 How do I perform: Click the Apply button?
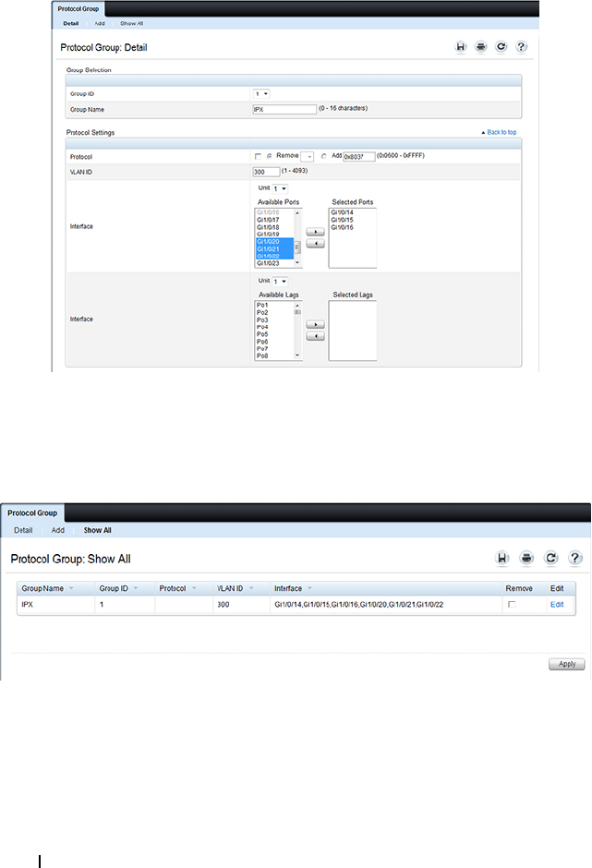566,664
